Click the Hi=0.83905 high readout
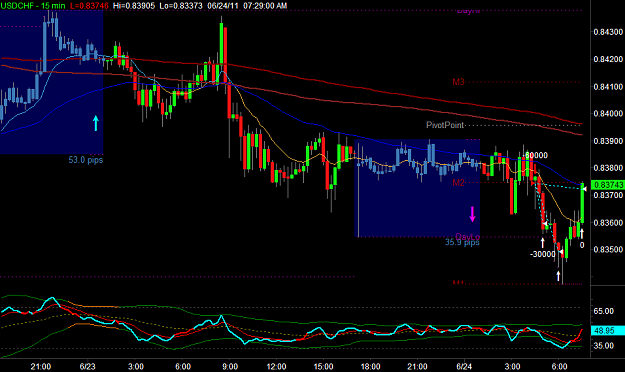This screenshot has width=625, height=372. [x=134, y=6]
